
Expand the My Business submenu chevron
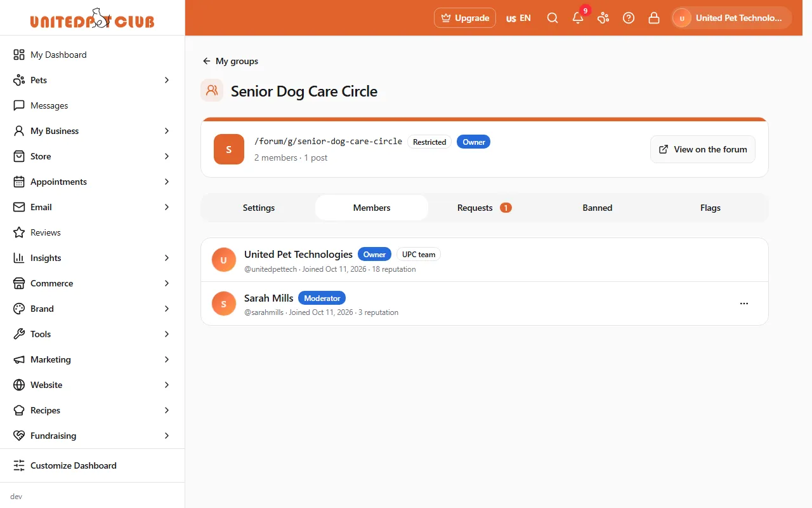tap(167, 131)
